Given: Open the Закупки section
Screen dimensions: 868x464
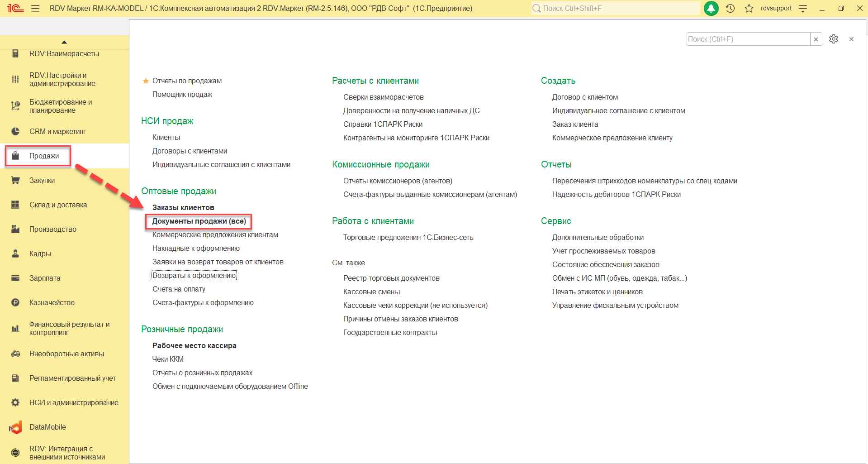Looking at the screenshot, I should [42, 180].
